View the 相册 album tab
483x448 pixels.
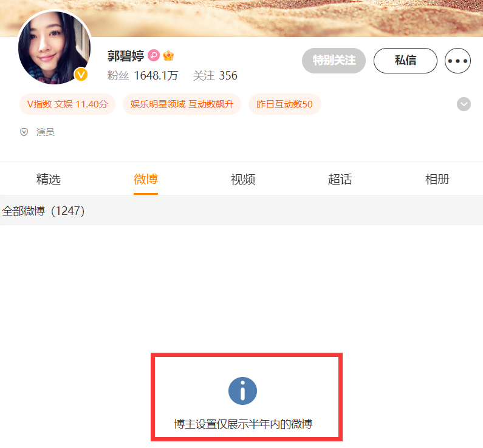click(x=437, y=179)
